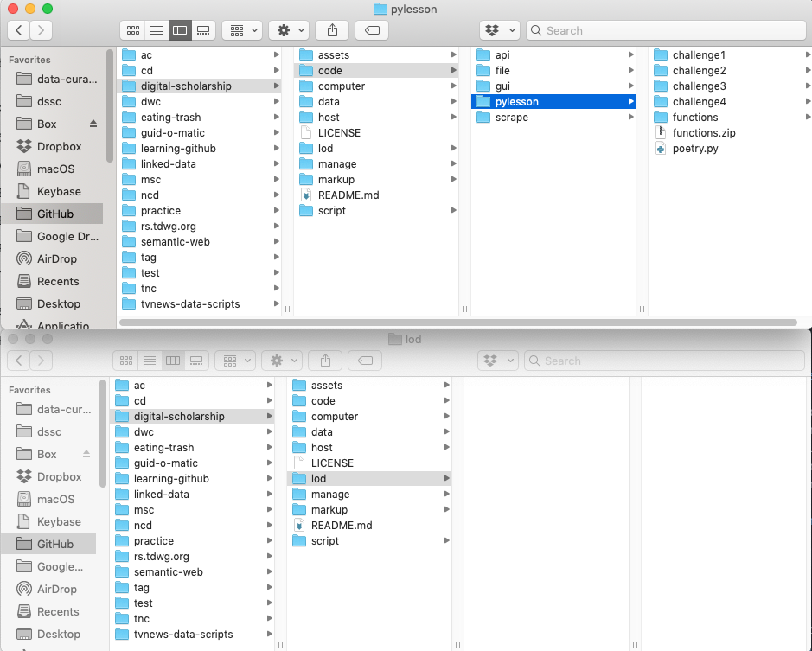812x651 pixels.
Task: Select gui folder in pylesson window
Action: (502, 86)
